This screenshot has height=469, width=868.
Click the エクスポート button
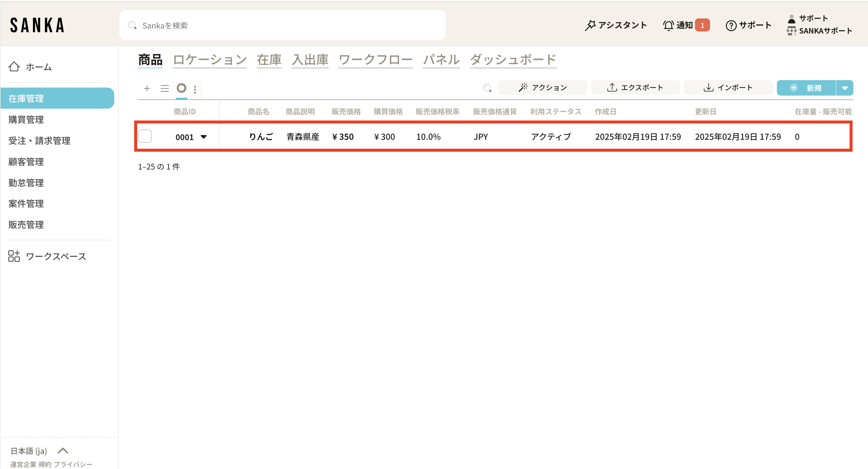tap(635, 88)
